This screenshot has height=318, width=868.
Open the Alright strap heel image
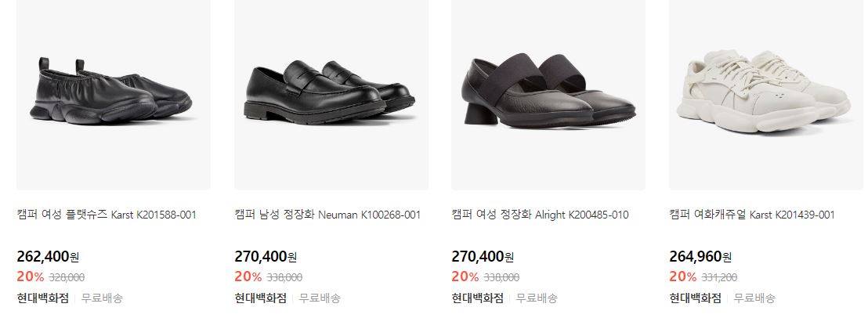click(x=548, y=95)
